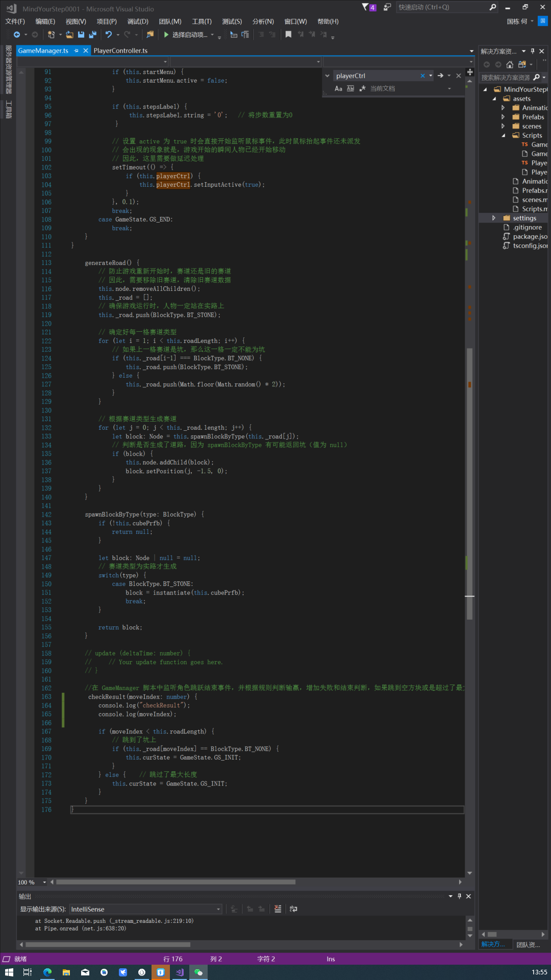Pin the Solution Explorer with pushpin icon
The image size is (551, 980).
coord(533,51)
